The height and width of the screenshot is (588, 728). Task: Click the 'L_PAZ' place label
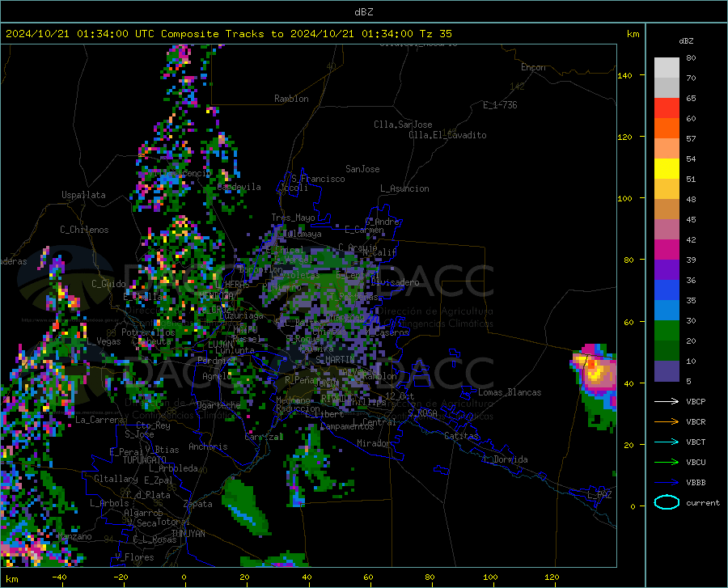[x=599, y=495]
